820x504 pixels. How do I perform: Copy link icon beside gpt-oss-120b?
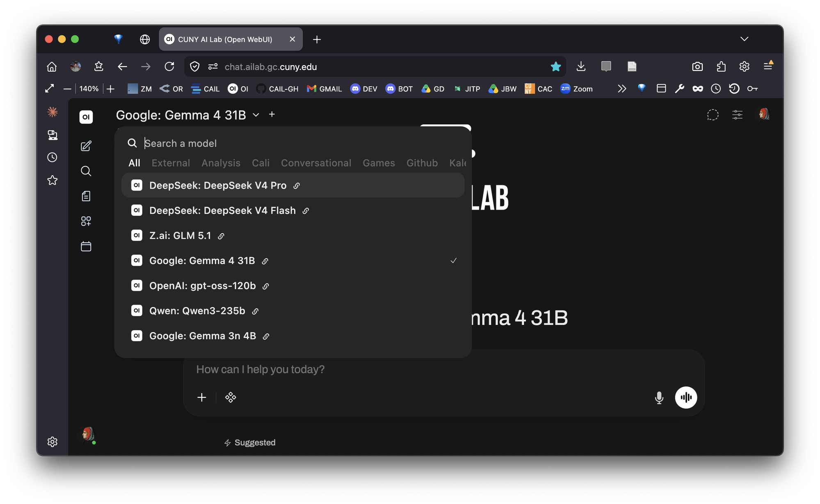tap(266, 286)
